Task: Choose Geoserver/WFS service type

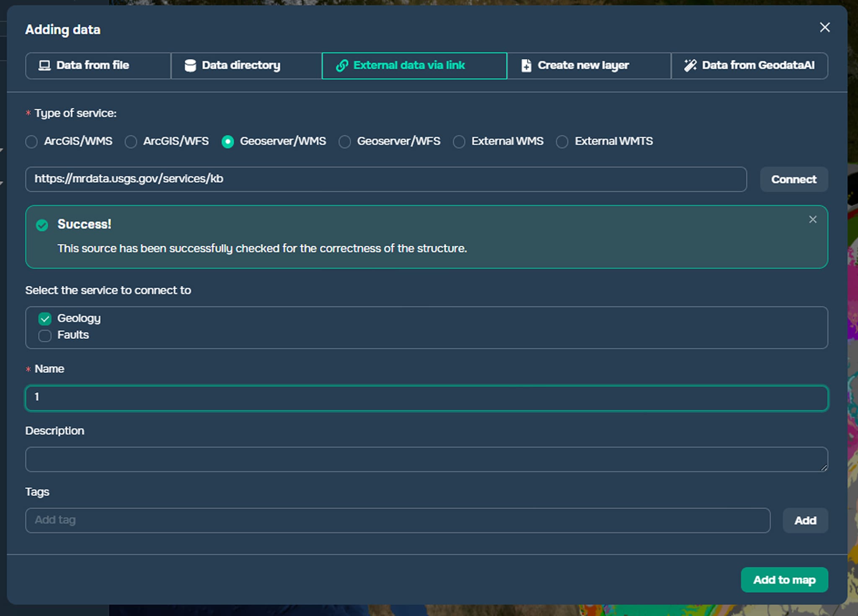Action: pos(344,142)
